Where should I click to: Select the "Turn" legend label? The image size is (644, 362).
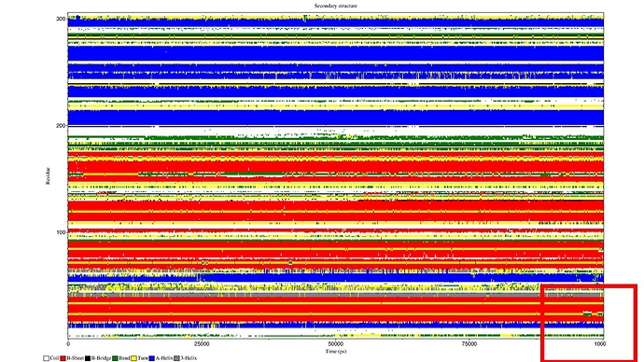(x=143, y=358)
